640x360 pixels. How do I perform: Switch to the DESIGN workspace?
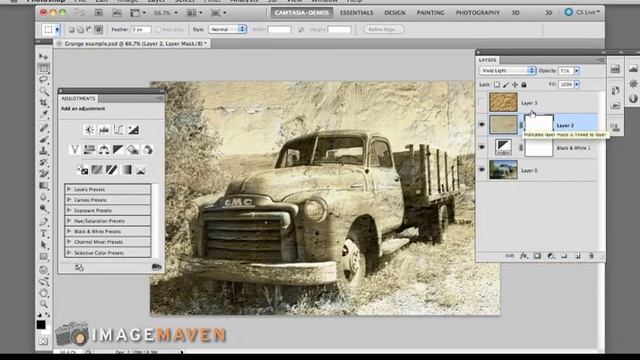click(x=395, y=13)
